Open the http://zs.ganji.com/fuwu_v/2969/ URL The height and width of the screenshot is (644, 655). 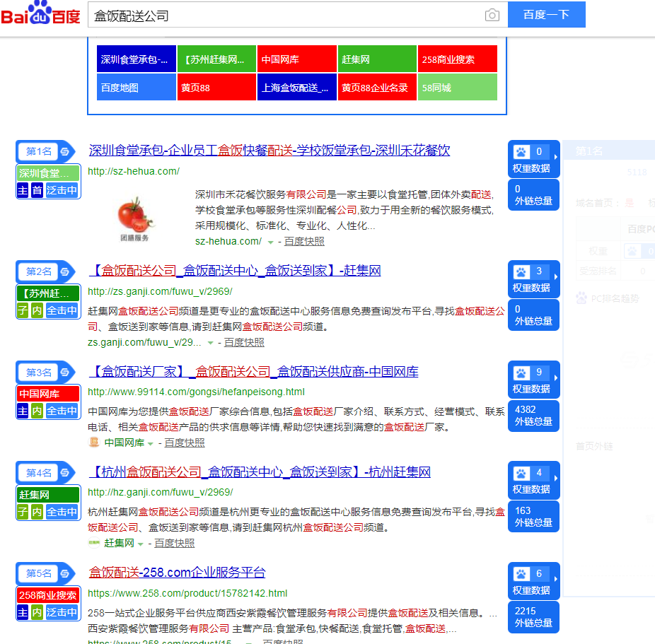[x=160, y=291]
